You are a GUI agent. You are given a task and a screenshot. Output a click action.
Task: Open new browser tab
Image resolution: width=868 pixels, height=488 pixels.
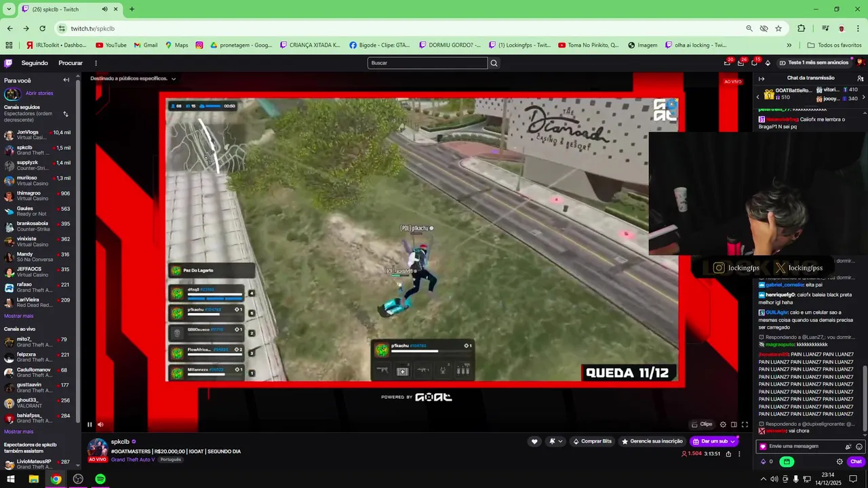[x=132, y=9]
